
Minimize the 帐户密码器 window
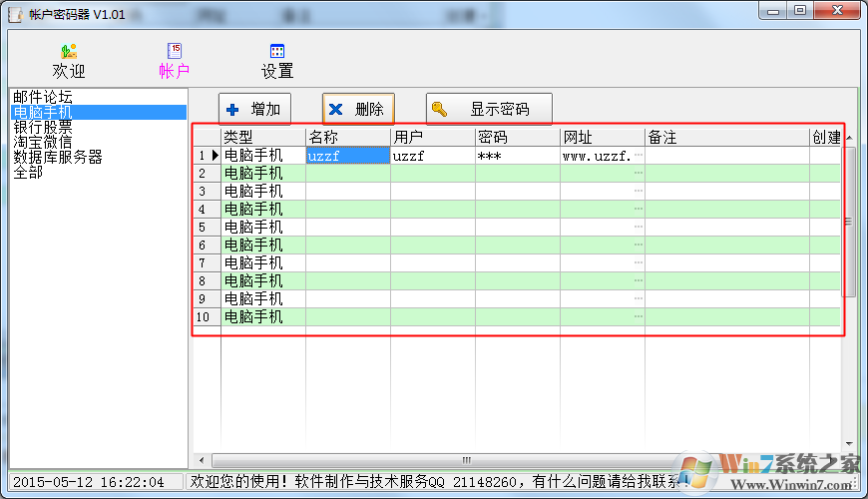773,11
